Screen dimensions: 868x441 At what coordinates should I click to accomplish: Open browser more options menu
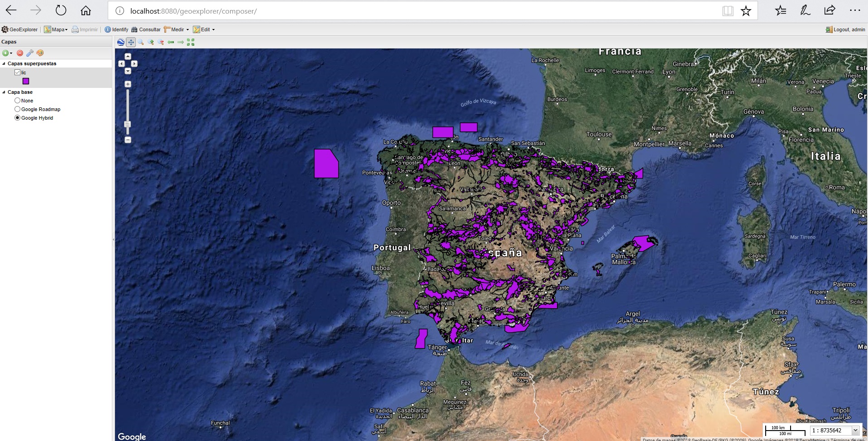point(855,10)
